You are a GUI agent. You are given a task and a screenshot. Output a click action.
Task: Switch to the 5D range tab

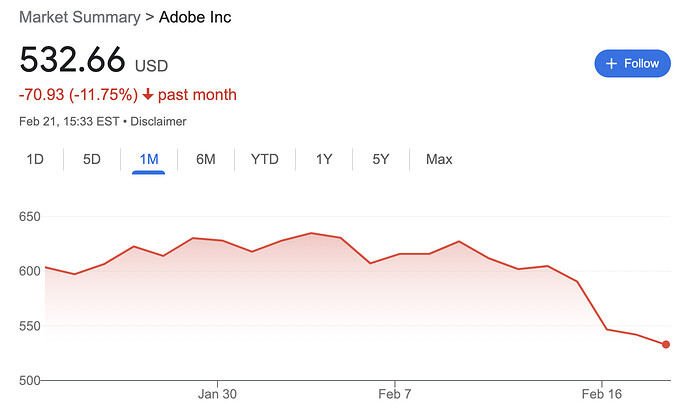coord(91,159)
